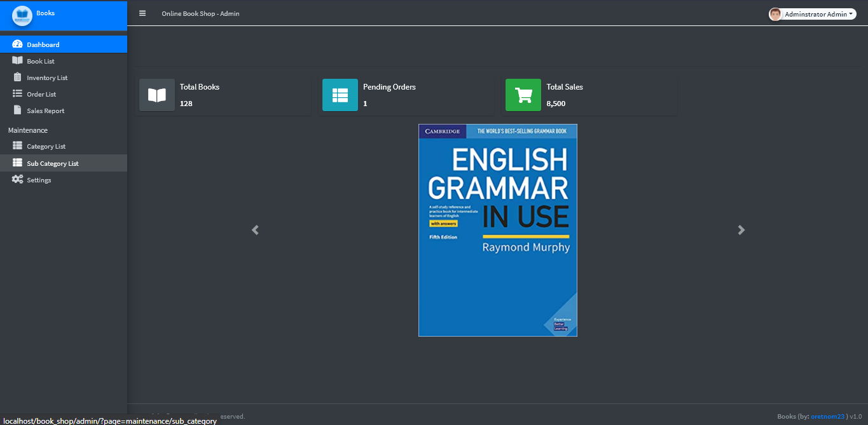Screen dimensions: 868x425
Task: Click the Sales Report file icon
Action: pyautogui.click(x=17, y=111)
